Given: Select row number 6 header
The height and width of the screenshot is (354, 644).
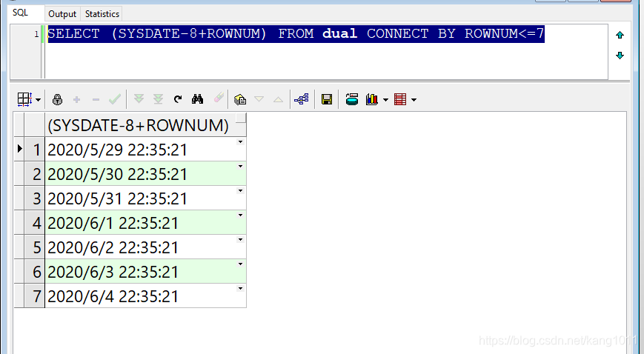Looking at the screenshot, I should [35, 271].
